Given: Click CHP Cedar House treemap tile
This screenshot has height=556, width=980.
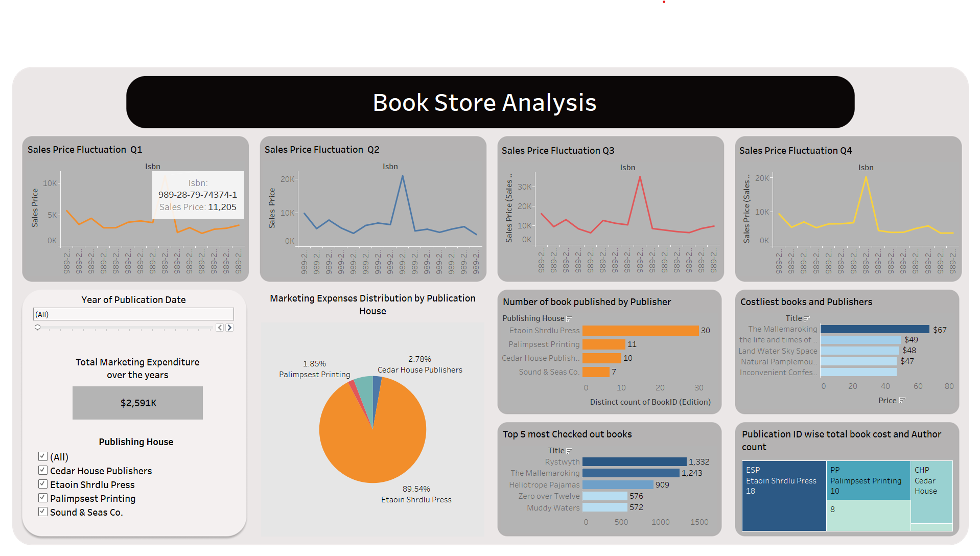Looking at the screenshot, I should (931, 492).
